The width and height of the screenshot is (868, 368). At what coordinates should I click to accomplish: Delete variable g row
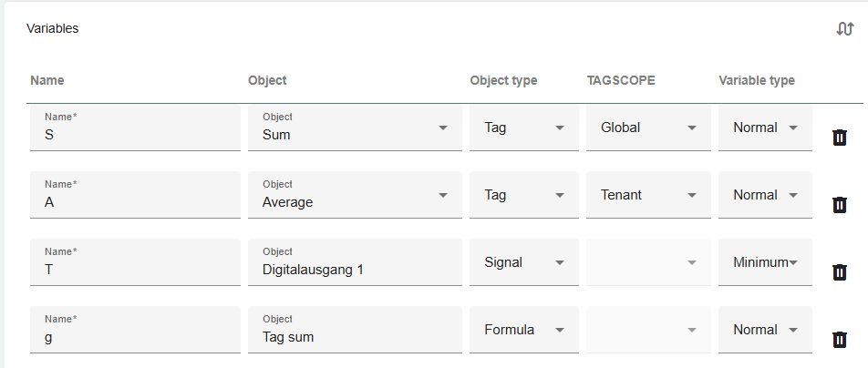[x=840, y=340]
